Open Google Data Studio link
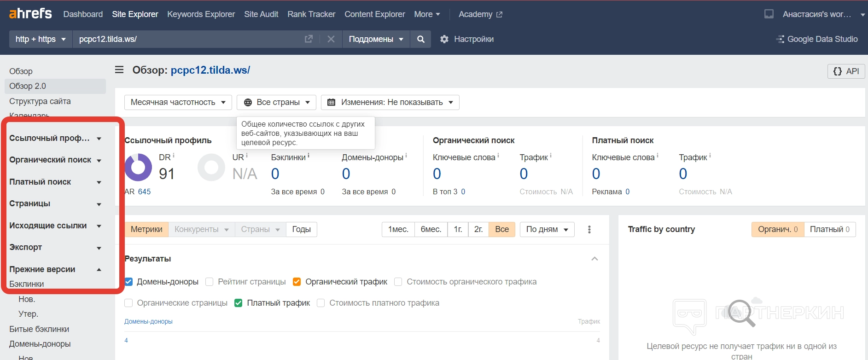Image resolution: width=868 pixels, height=360 pixels. [817, 39]
